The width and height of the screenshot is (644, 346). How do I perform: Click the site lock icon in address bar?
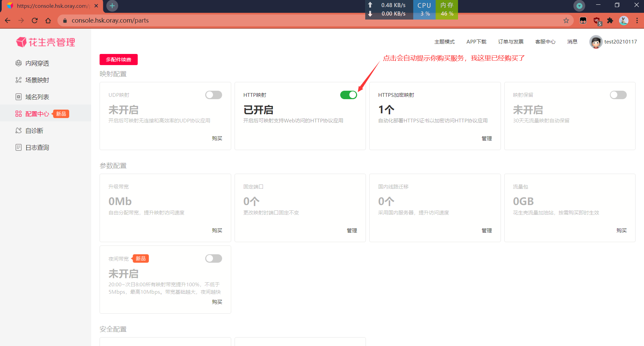(65, 21)
